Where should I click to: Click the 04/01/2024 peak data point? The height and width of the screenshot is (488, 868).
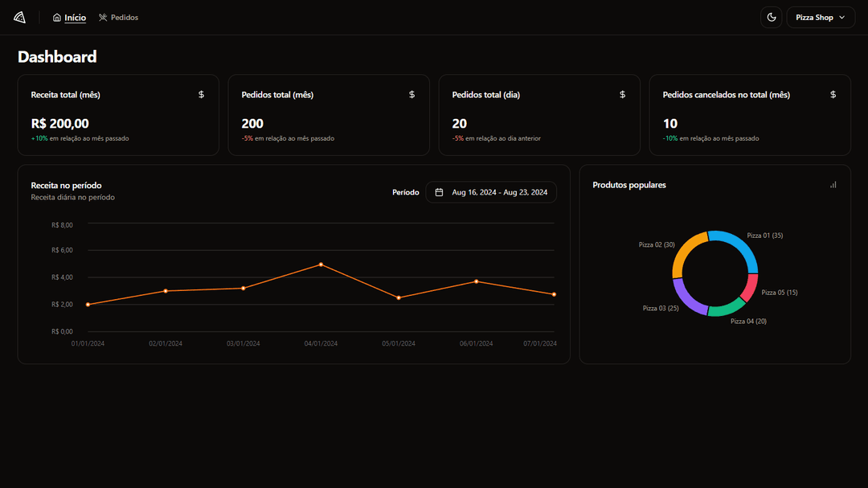click(x=321, y=265)
